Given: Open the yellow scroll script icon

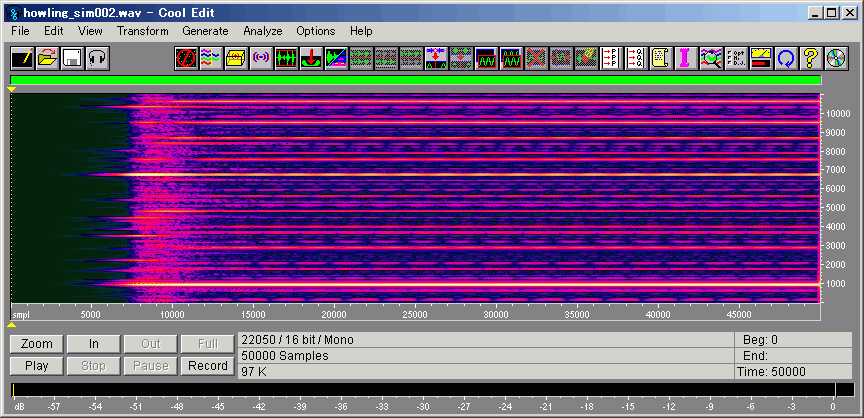Looking at the screenshot, I should click(x=661, y=58).
